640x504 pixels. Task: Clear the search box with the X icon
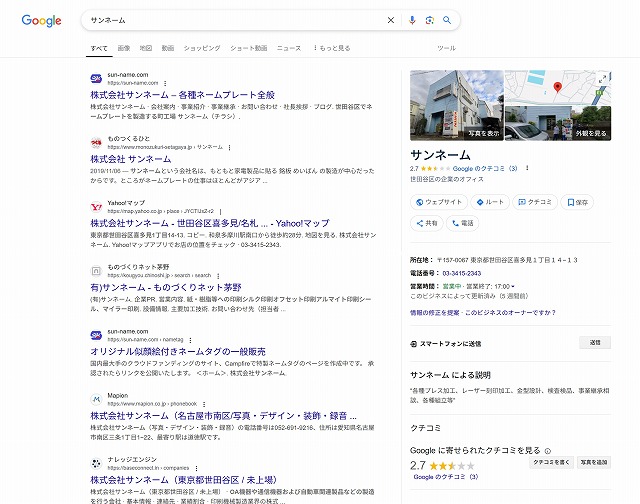tap(391, 20)
